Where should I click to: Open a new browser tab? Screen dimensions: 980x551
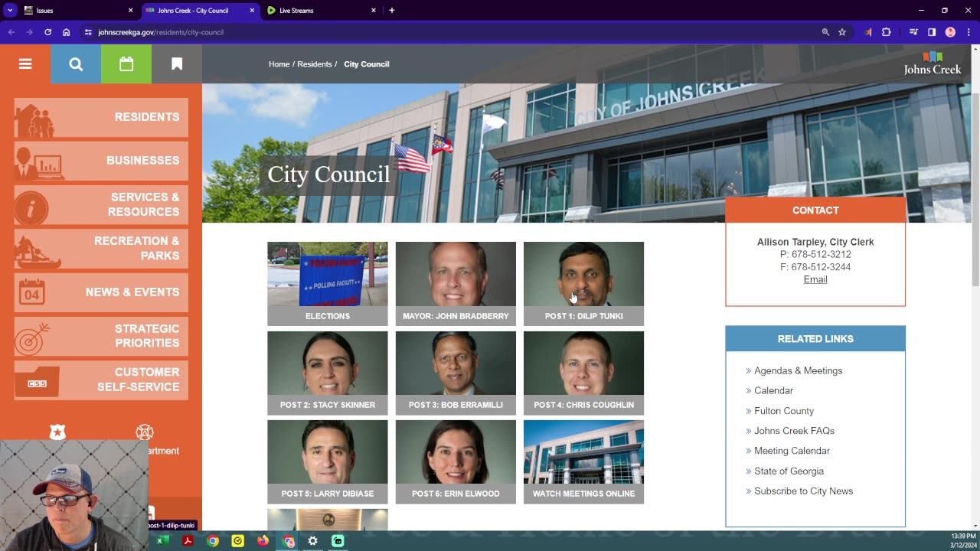click(x=392, y=11)
